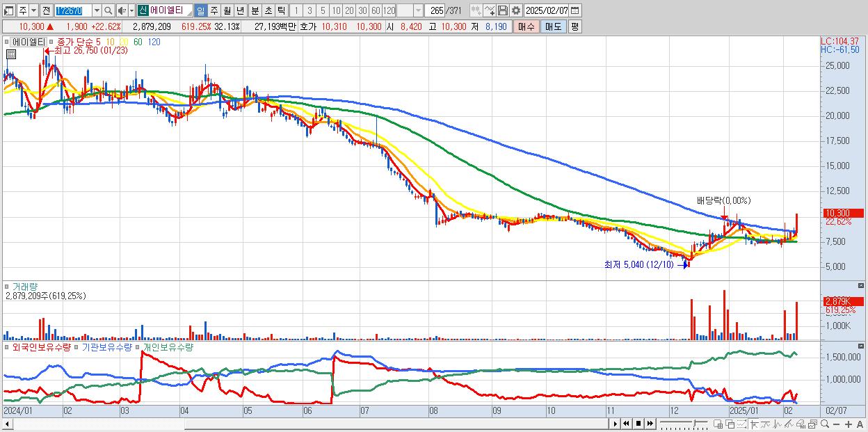
Task: Rewind chart replay
Action: (626, 424)
